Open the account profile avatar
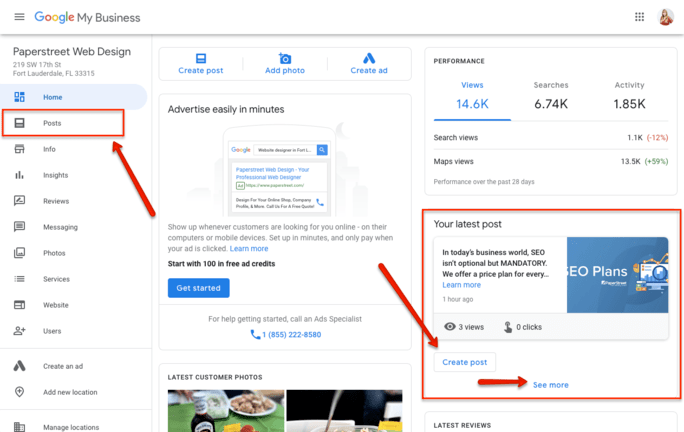The image size is (684, 432). [666, 17]
